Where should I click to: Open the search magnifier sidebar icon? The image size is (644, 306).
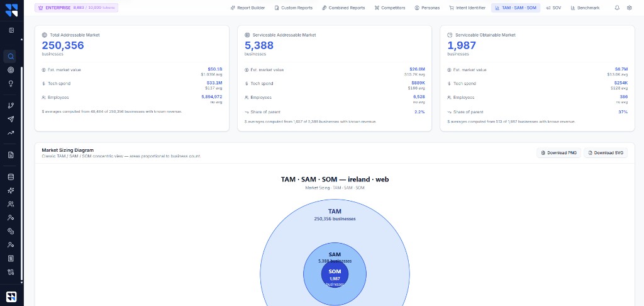(11, 56)
